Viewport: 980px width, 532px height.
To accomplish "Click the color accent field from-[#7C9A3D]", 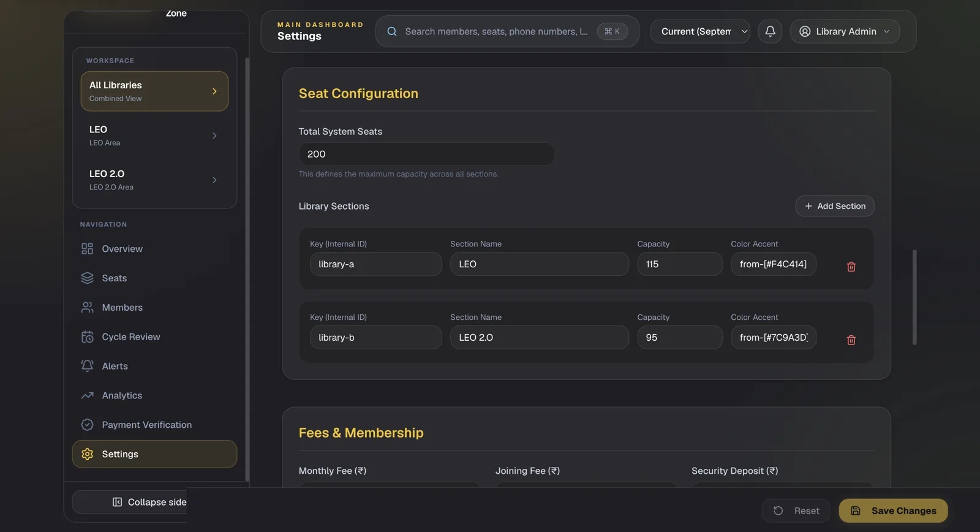I will (773, 338).
